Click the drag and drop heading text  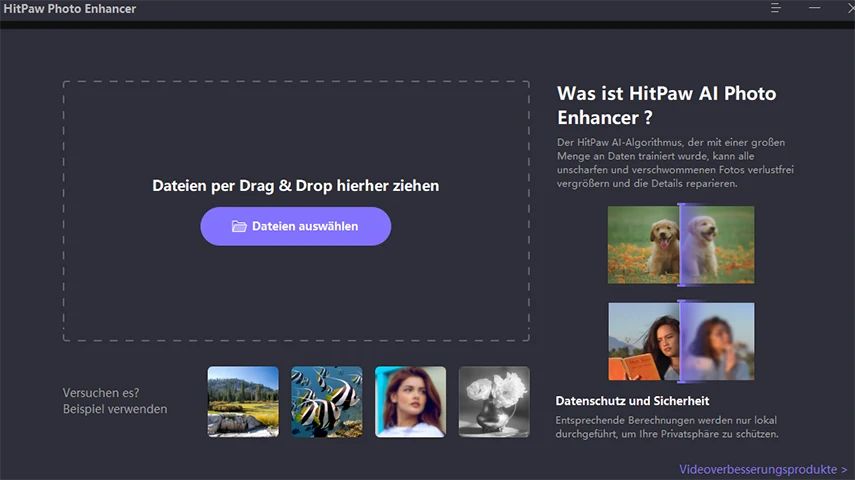click(296, 185)
